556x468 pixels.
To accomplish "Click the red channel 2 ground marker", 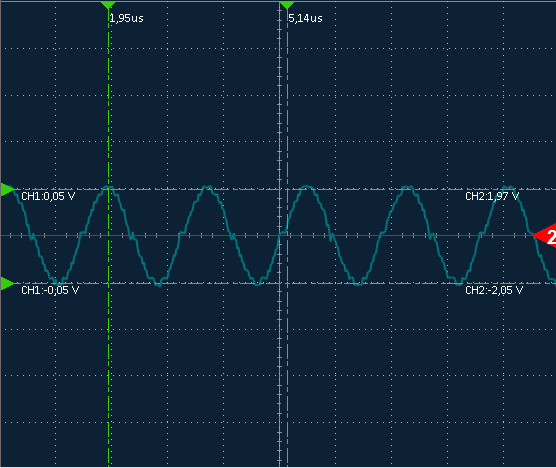I will click(x=545, y=236).
